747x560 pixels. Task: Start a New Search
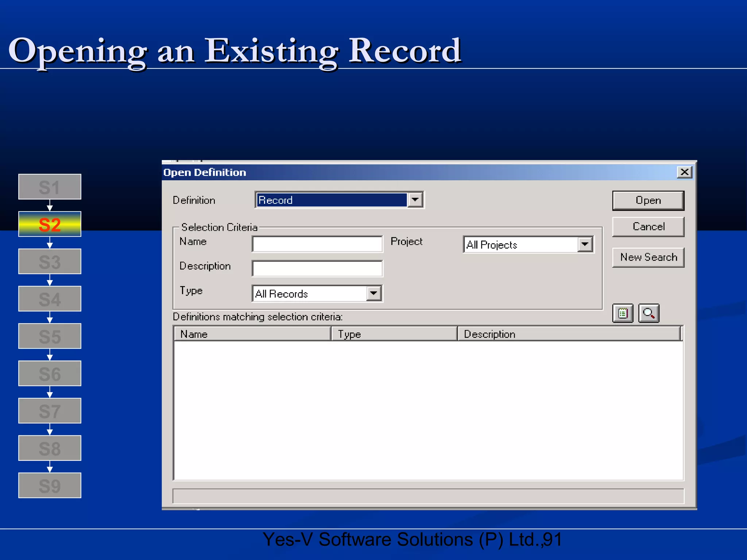648,257
